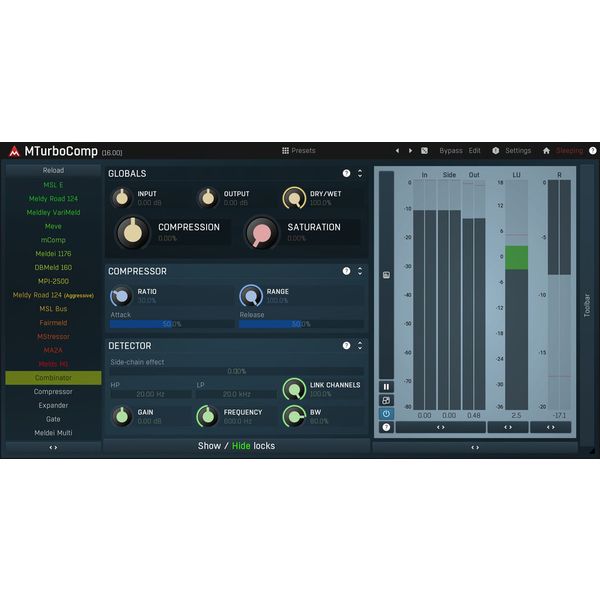The height and width of the screenshot is (600, 600).
Task: Select the MSL E device
Action: pos(53,185)
